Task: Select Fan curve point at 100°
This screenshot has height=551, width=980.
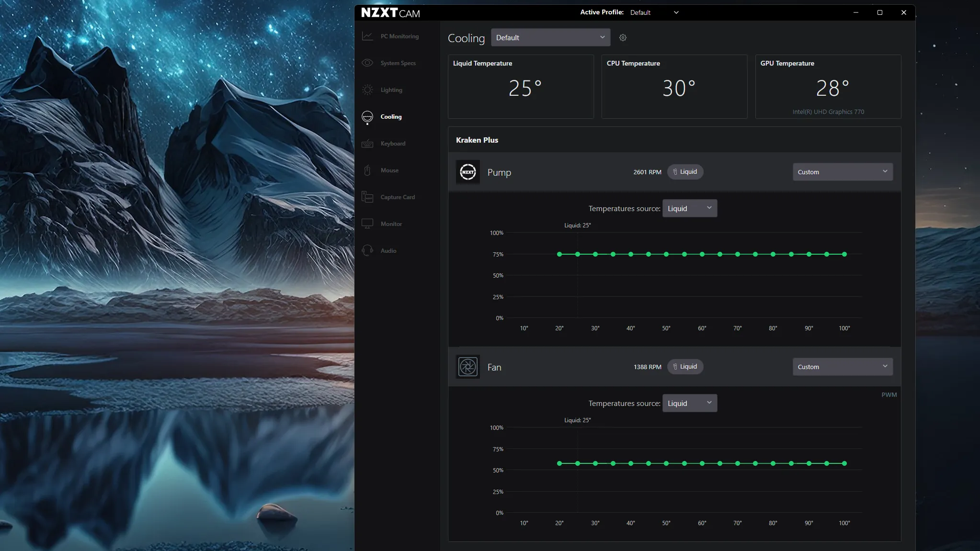Action: (x=844, y=463)
